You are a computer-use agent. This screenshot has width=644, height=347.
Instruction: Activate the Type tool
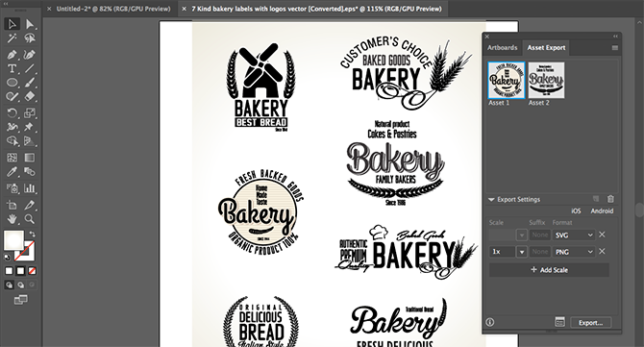pos(12,68)
